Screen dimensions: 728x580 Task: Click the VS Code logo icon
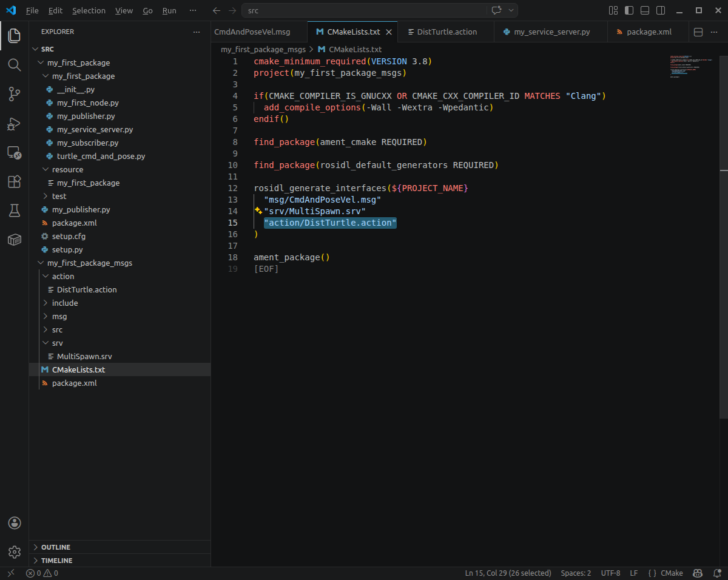(x=11, y=10)
